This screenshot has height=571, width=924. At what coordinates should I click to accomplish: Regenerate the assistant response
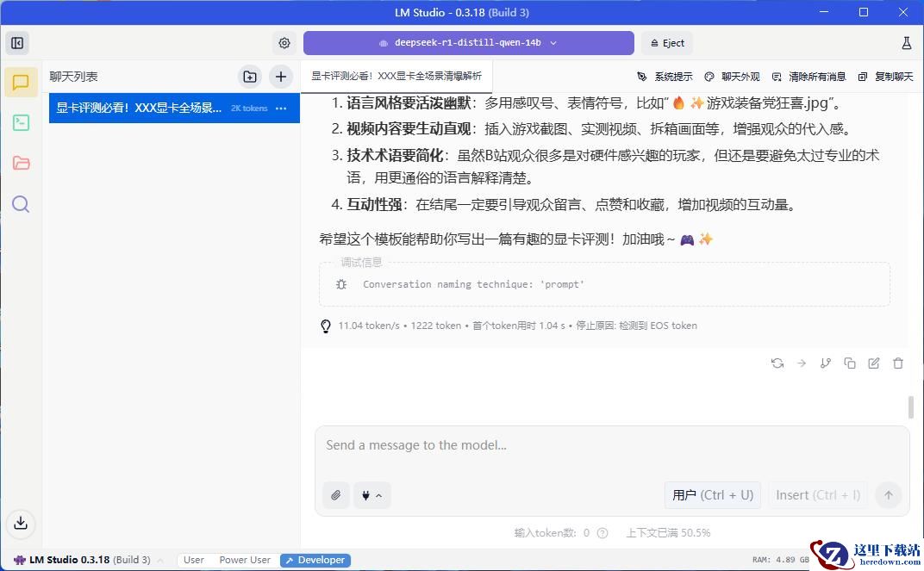(x=777, y=363)
